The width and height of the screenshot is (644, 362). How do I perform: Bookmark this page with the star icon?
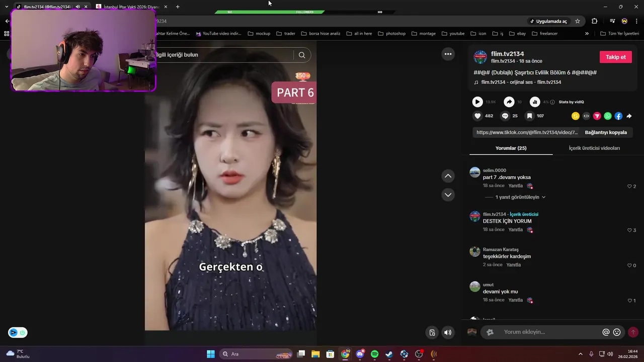tap(578, 21)
